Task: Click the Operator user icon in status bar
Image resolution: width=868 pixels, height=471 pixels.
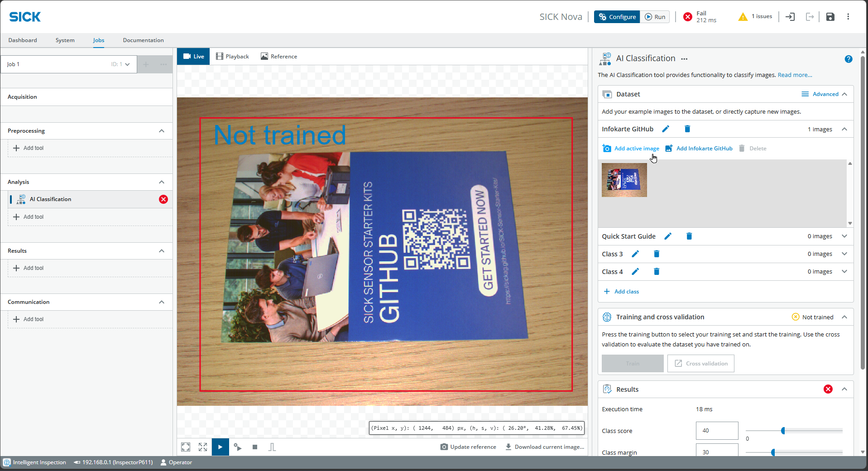Action: point(163,462)
